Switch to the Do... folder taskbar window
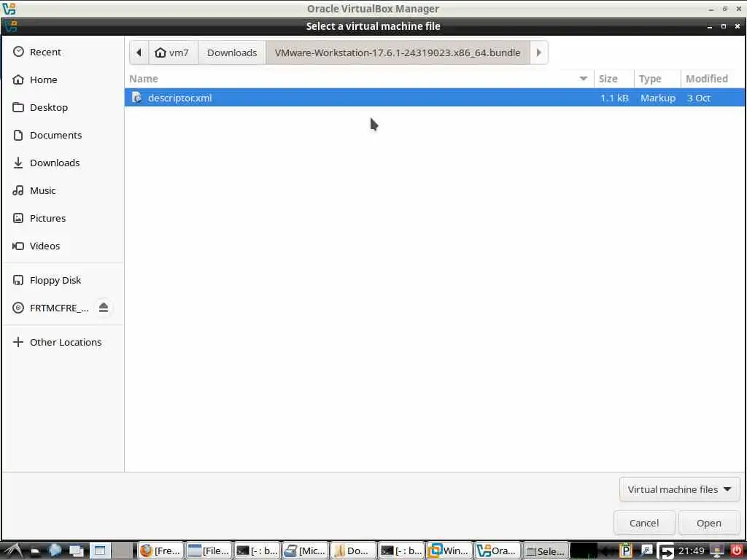 pyautogui.click(x=354, y=551)
